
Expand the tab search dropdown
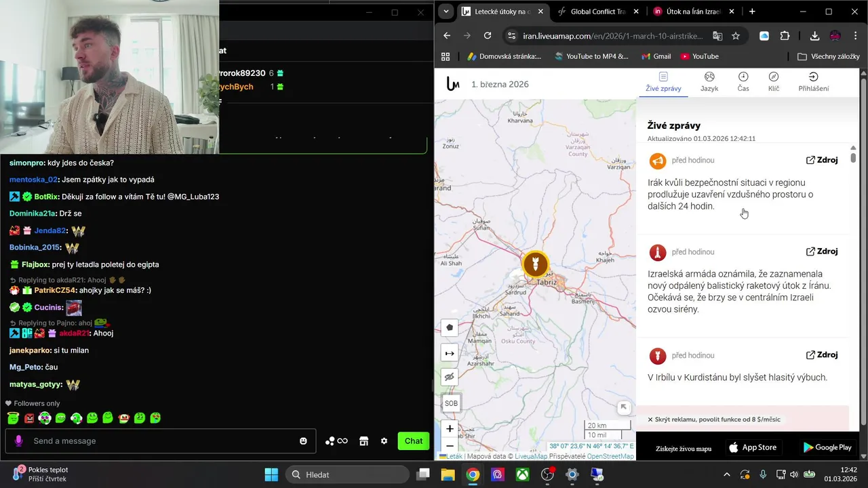[x=446, y=12]
